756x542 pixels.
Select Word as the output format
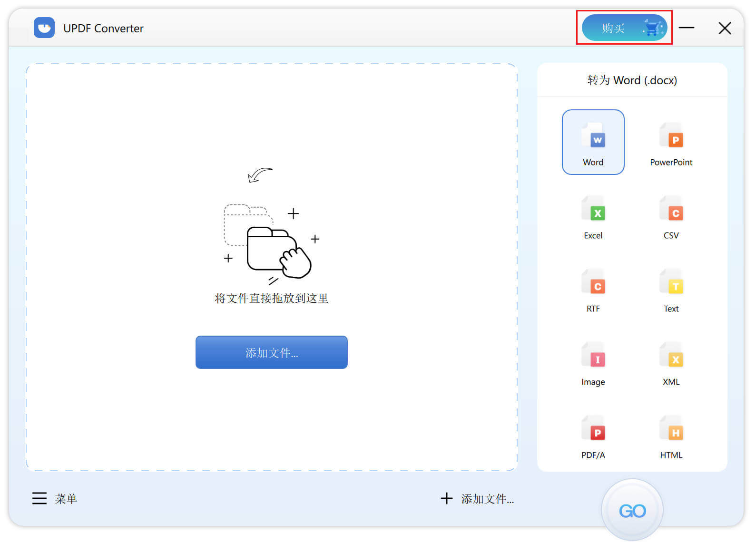tap(593, 142)
